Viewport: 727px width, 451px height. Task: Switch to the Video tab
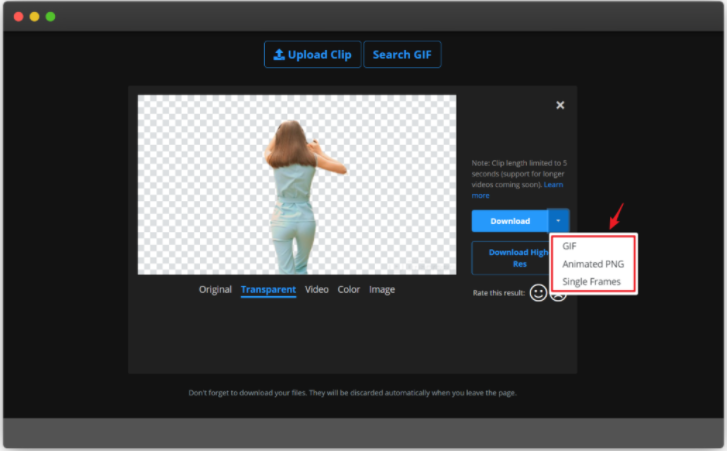click(317, 290)
